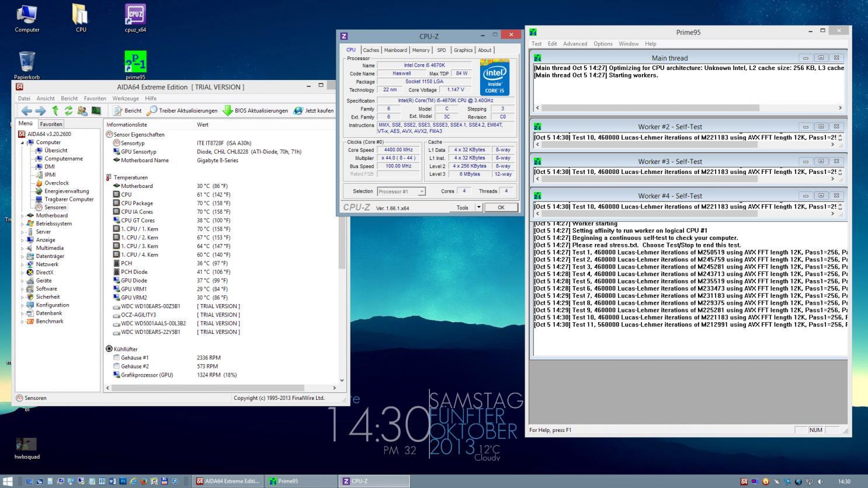Click the OK button in CPU-Z

click(501, 207)
